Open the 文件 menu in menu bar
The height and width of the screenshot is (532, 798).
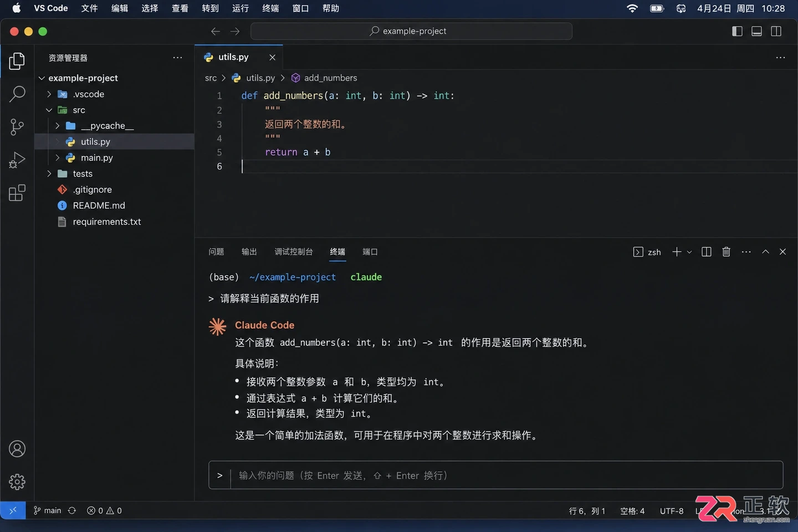tap(89, 8)
